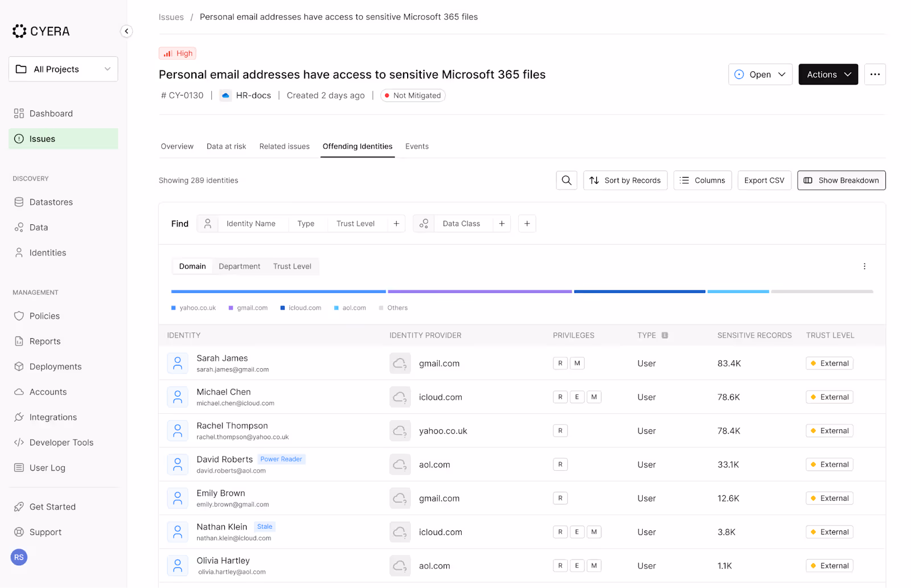
Task: Click the Not Mitigated status badge
Action: point(413,96)
